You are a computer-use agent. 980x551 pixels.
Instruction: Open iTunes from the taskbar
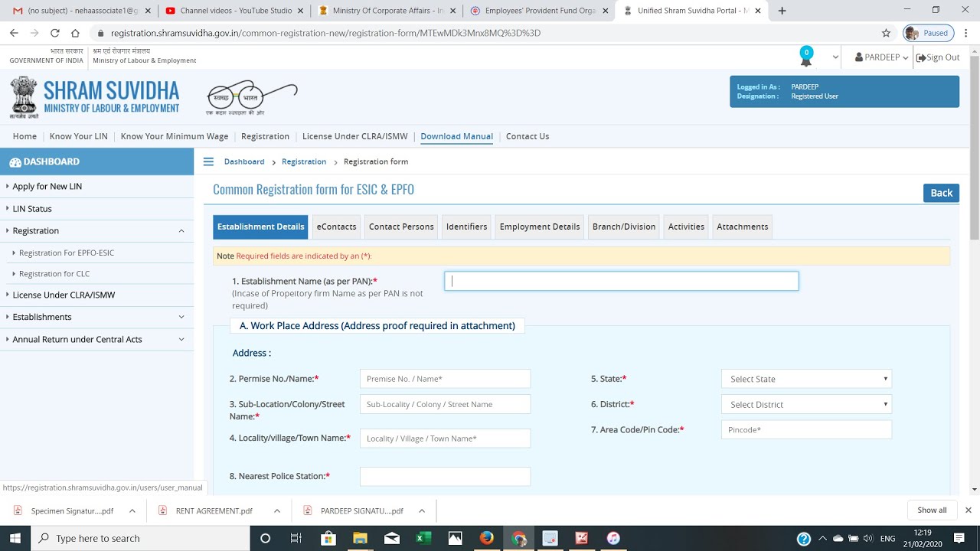[x=613, y=538]
